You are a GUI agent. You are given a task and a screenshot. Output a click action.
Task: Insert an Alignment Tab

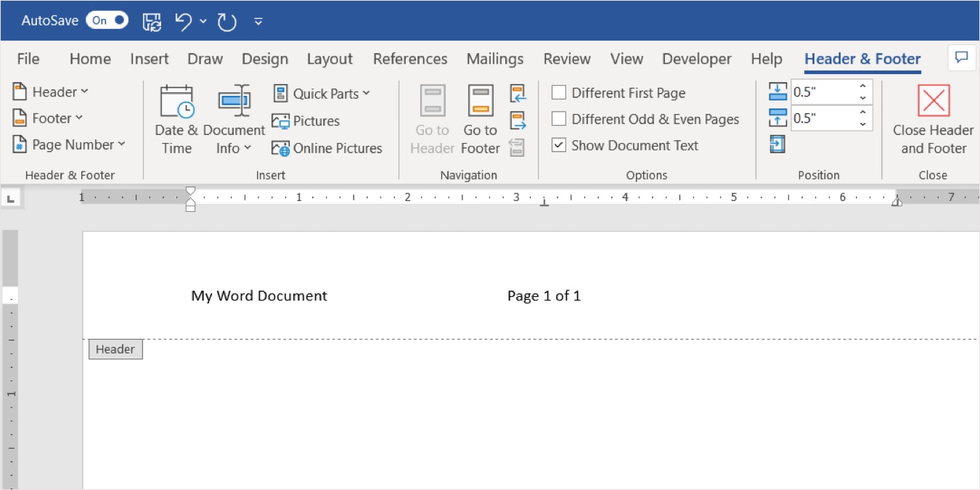777,144
